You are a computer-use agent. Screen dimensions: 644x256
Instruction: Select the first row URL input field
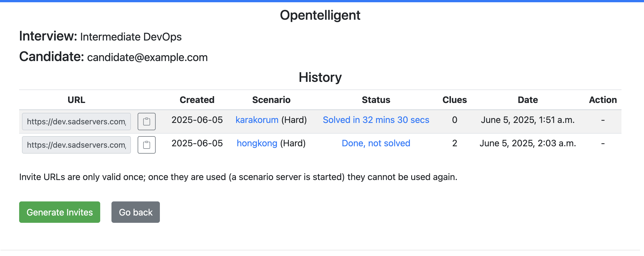(x=76, y=122)
